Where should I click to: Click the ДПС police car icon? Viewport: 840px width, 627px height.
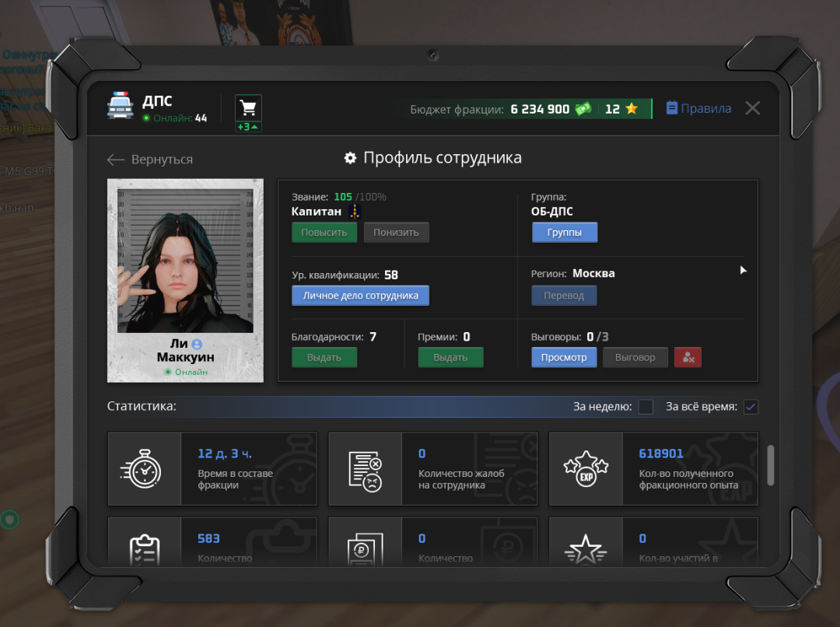120,105
